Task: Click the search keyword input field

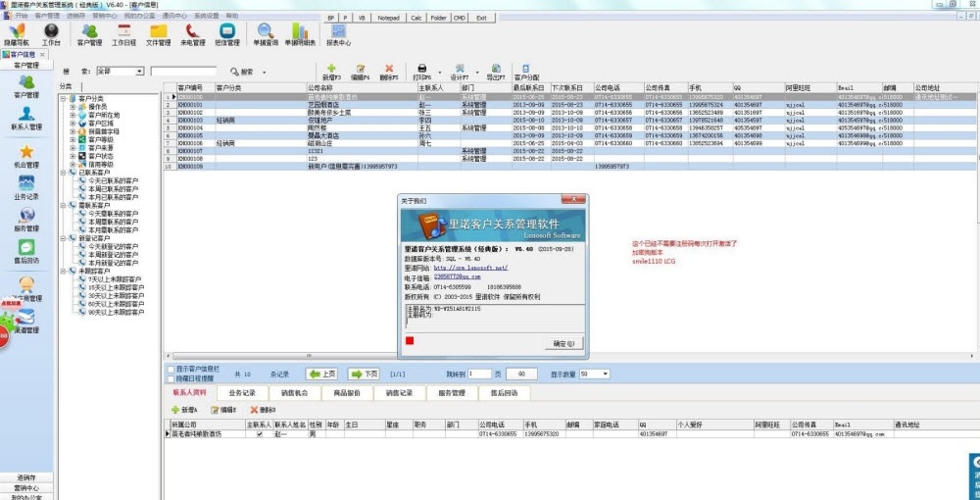Action: (183, 72)
